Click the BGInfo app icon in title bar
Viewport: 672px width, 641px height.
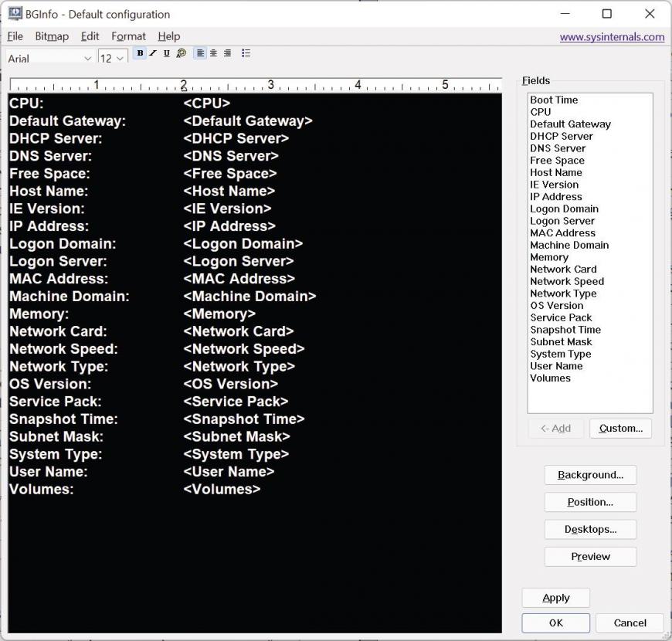click(x=15, y=14)
